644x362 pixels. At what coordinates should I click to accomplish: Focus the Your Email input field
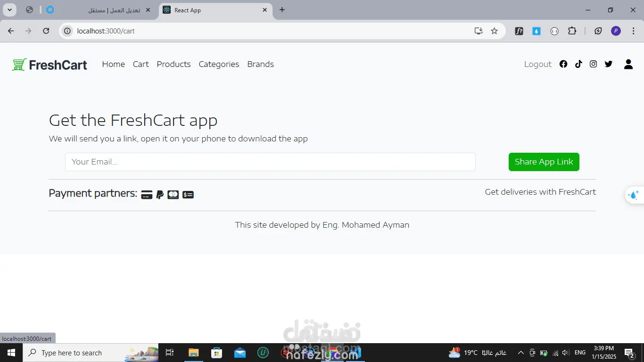click(x=270, y=162)
